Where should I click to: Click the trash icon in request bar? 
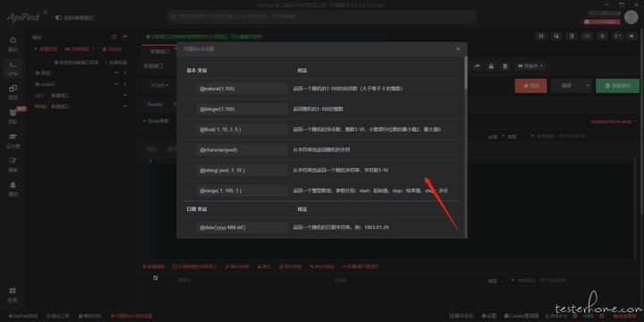pos(505,66)
